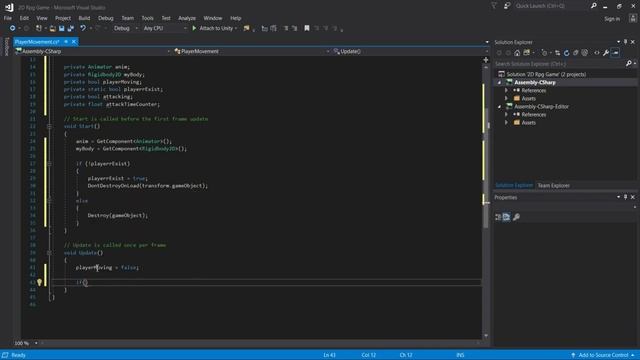
Task: Click the lightbulb quick actions icon
Action: (39, 282)
